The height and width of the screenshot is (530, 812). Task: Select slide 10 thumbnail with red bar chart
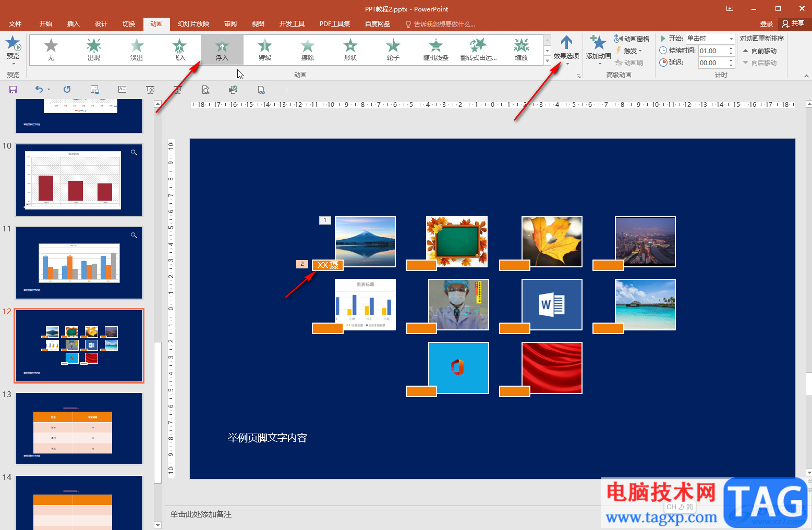[x=79, y=180]
